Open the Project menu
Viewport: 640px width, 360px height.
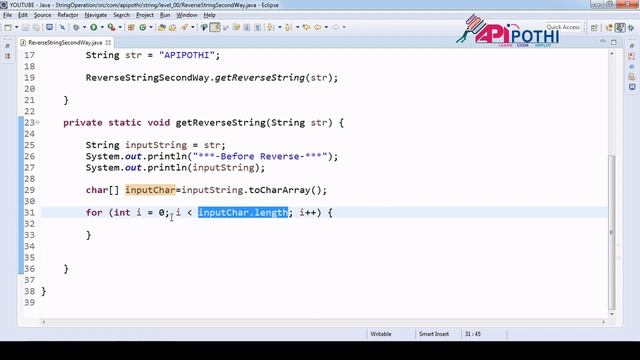(145, 15)
